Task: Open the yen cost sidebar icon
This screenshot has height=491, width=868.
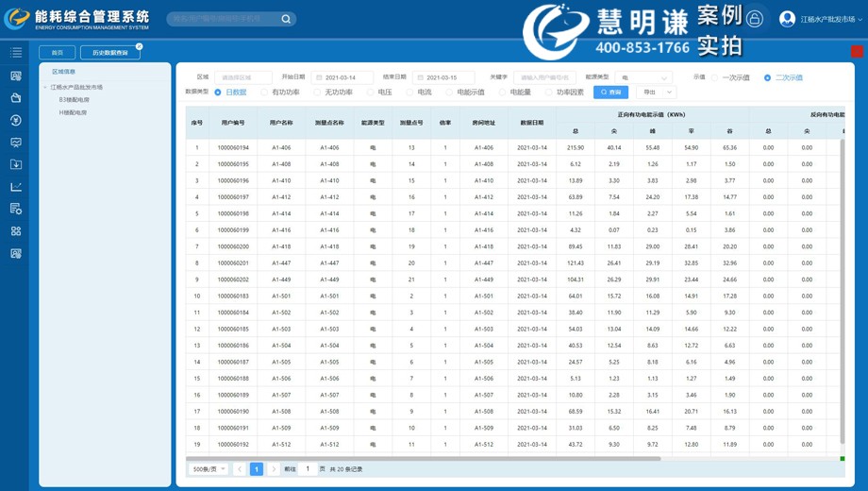Action: [x=16, y=120]
